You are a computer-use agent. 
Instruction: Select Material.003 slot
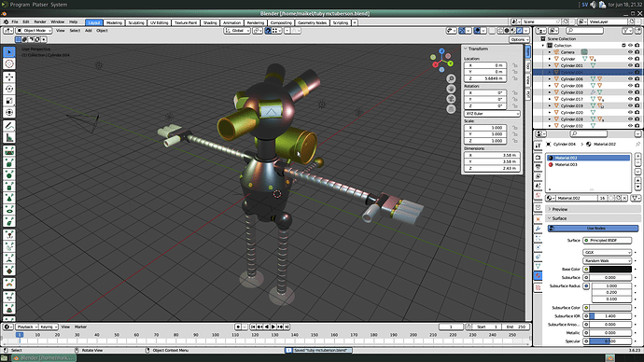click(588, 164)
